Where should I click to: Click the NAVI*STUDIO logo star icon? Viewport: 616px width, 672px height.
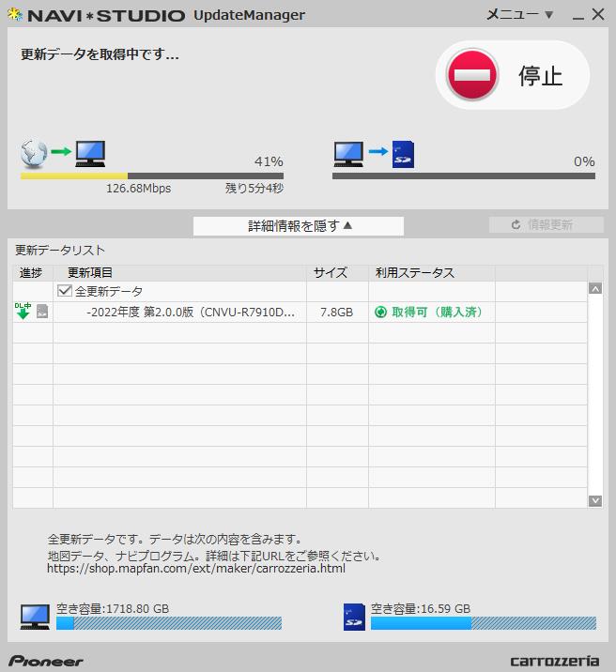[x=15, y=15]
